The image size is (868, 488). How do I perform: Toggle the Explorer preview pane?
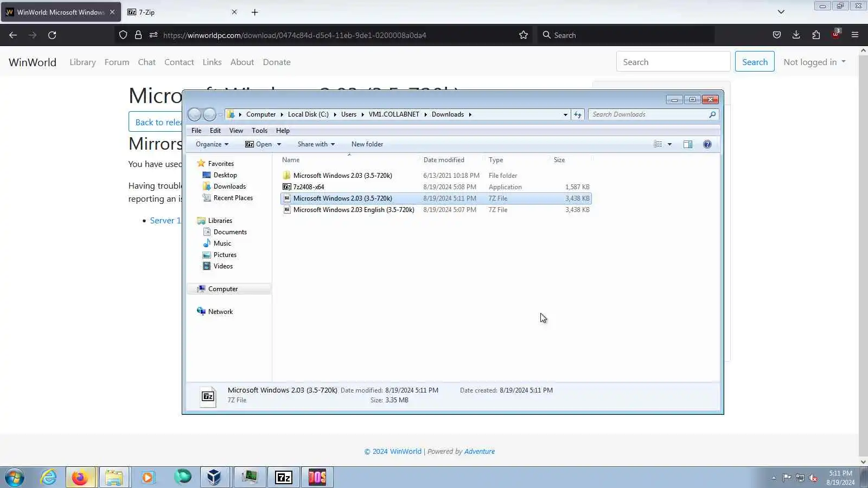[x=688, y=144]
